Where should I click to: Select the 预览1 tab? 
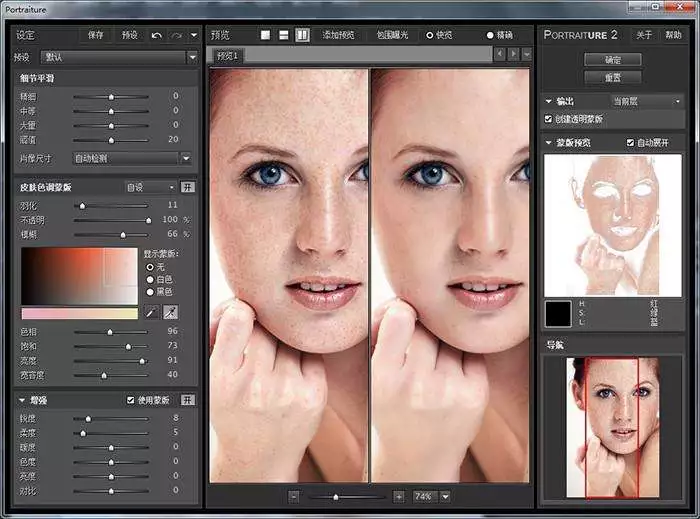click(227, 55)
